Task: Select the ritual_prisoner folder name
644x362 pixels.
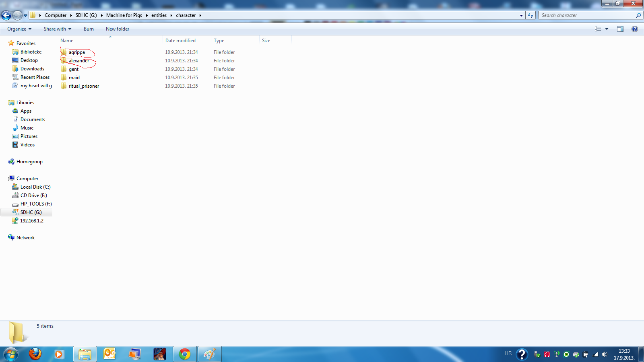Action: pos(84,86)
